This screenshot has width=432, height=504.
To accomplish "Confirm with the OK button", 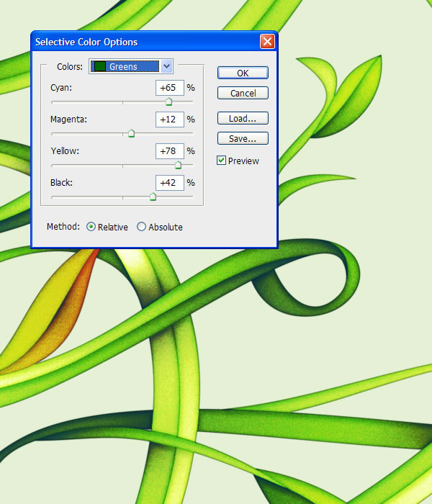I will coord(243,73).
